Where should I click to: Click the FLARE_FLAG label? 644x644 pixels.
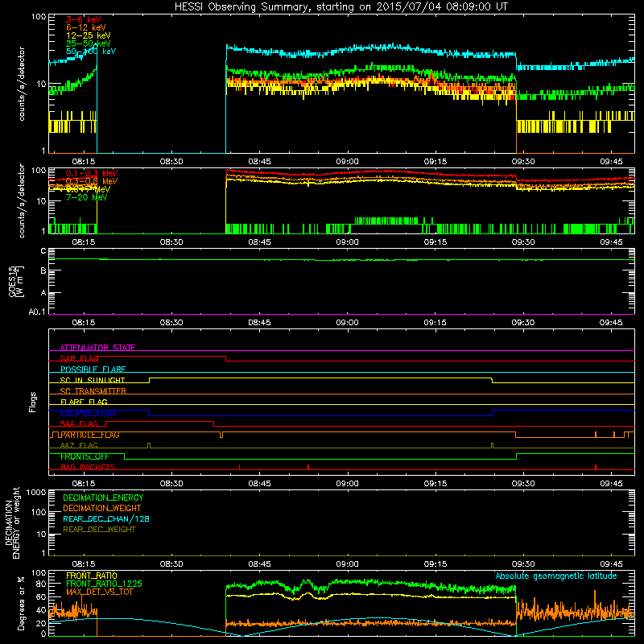pos(84,402)
